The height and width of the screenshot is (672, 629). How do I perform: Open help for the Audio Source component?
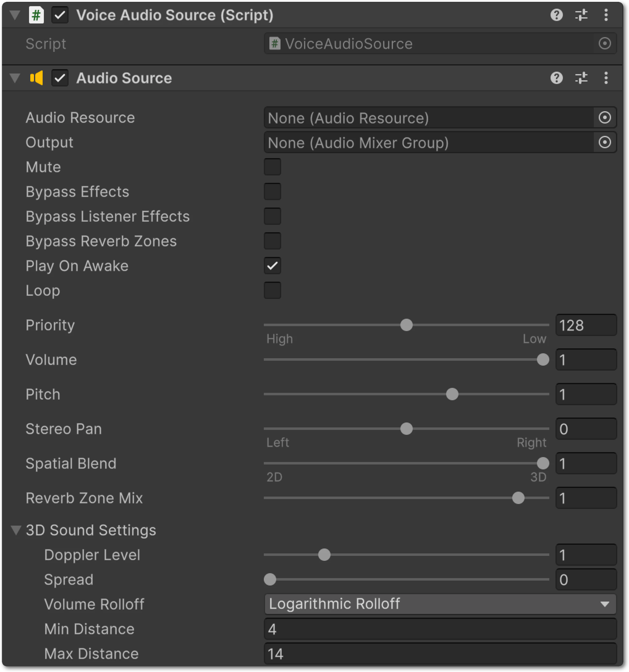coord(556,78)
